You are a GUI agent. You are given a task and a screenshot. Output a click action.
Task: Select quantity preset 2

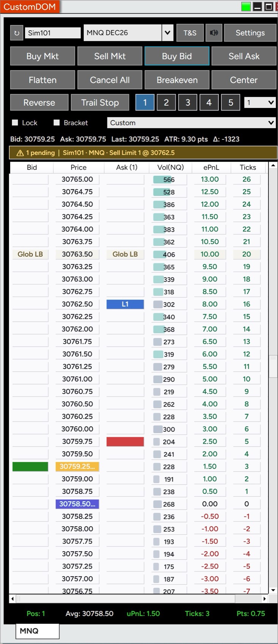166,103
